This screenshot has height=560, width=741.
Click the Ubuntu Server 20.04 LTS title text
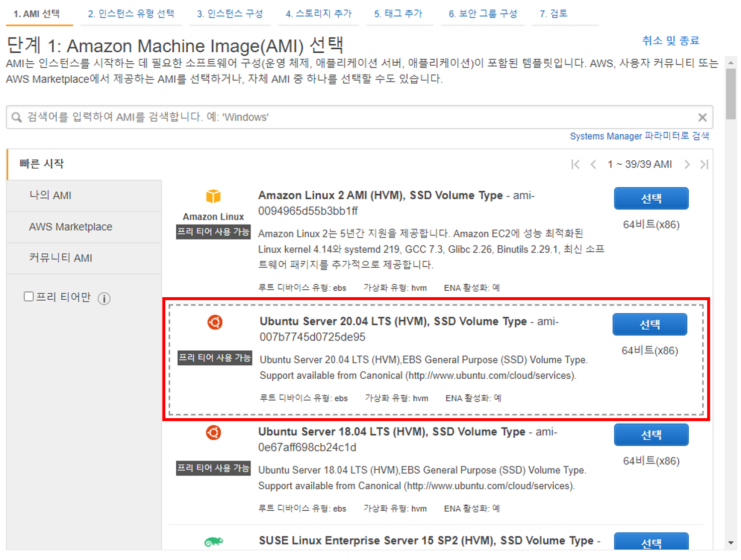393,322
